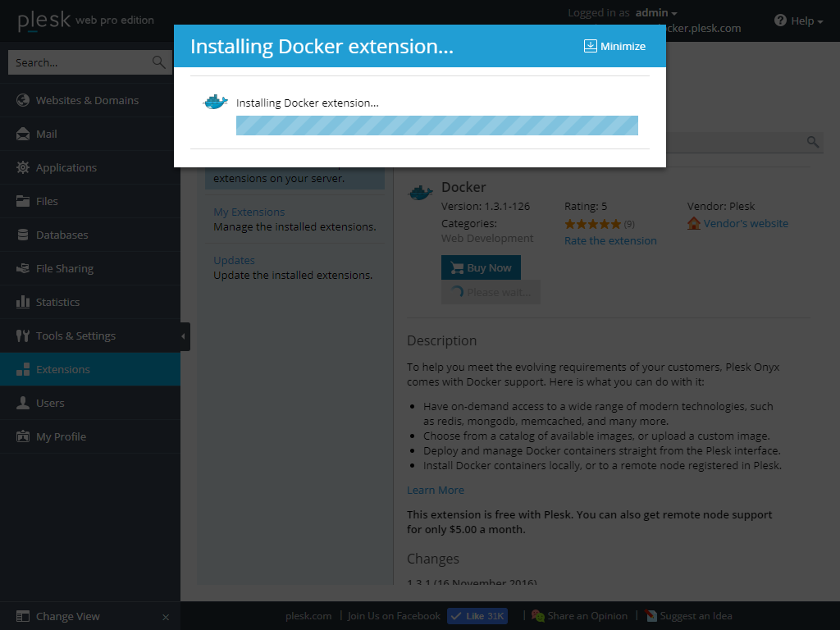Click the Tools & Settings wrench icon
This screenshot has height=630, width=840.
pyautogui.click(x=22, y=336)
